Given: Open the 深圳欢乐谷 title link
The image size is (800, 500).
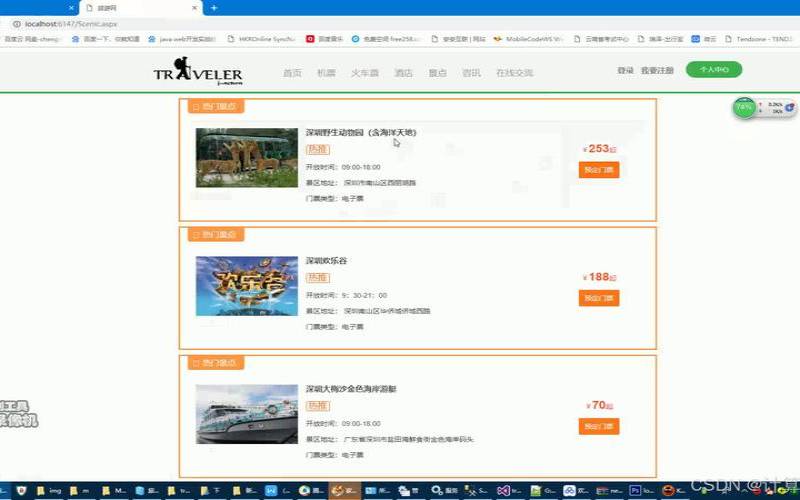Looking at the screenshot, I should pos(327,261).
